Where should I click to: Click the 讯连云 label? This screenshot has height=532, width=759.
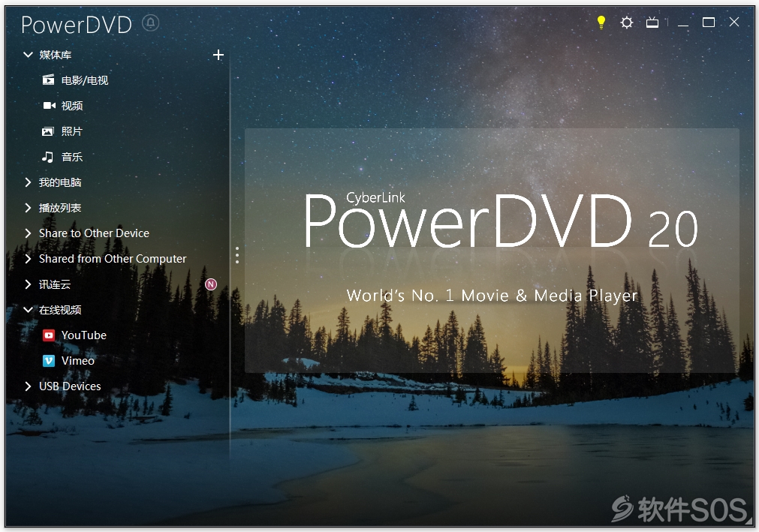click(x=55, y=284)
